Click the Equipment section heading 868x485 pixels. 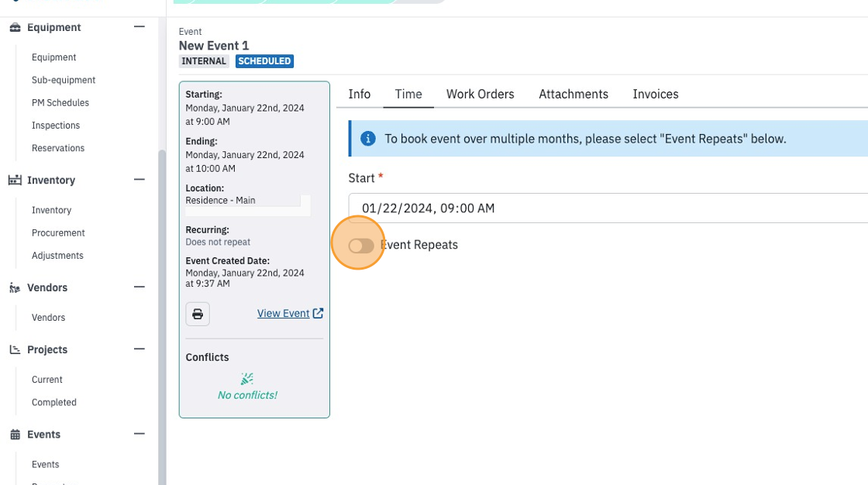click(x=53, y=27)
